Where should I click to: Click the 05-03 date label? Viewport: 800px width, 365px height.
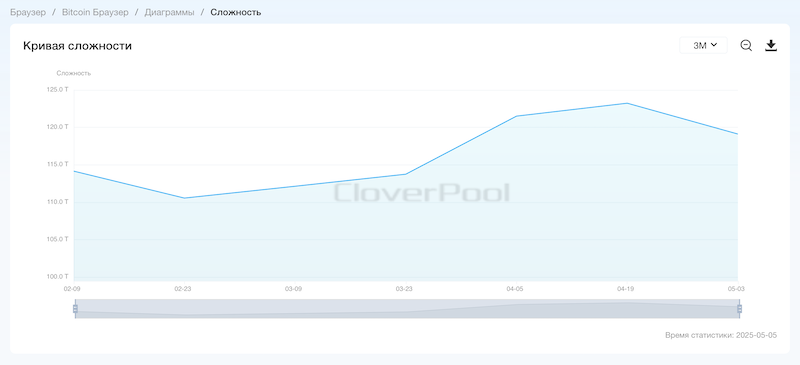click(736, 289)
